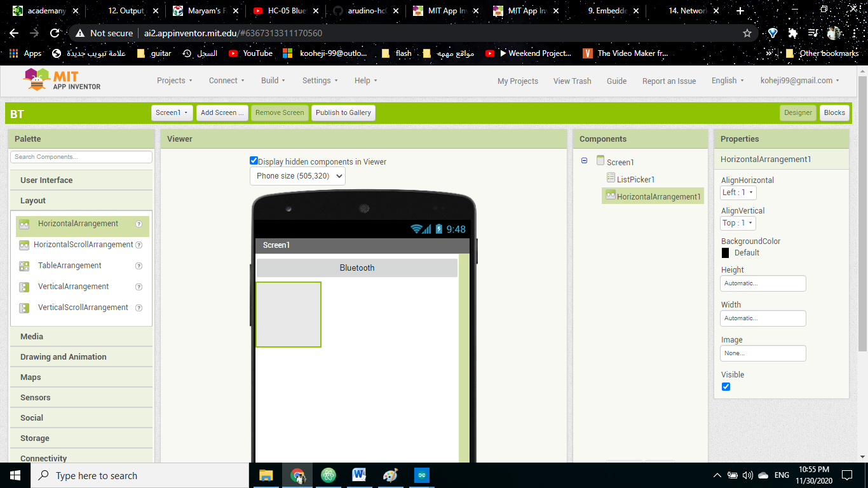The image size is (868, 488).
Task: Open help for HorizontalScrollArrangement via its question mark
Action: (139, 245)
